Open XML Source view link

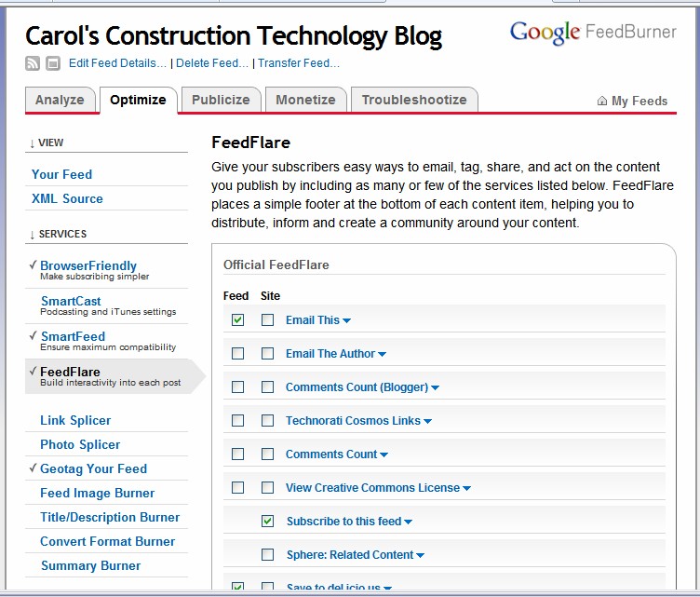[67, 198]
